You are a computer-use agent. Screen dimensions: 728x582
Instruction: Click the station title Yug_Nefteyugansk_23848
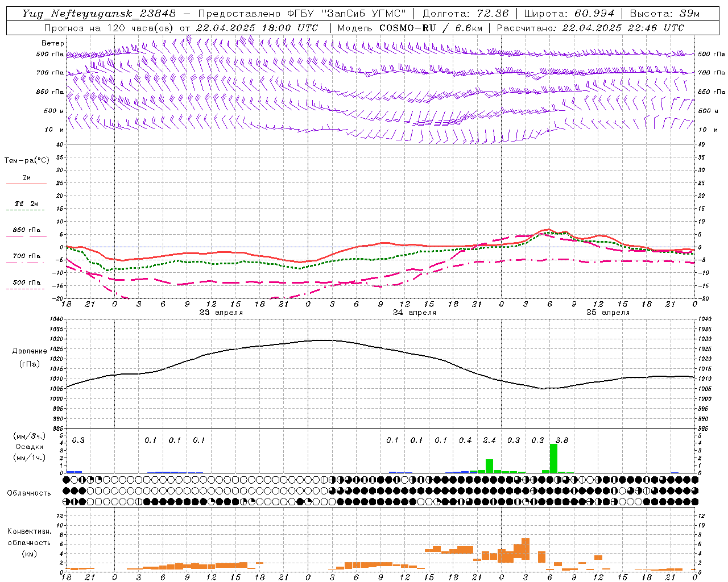(98, 14)
